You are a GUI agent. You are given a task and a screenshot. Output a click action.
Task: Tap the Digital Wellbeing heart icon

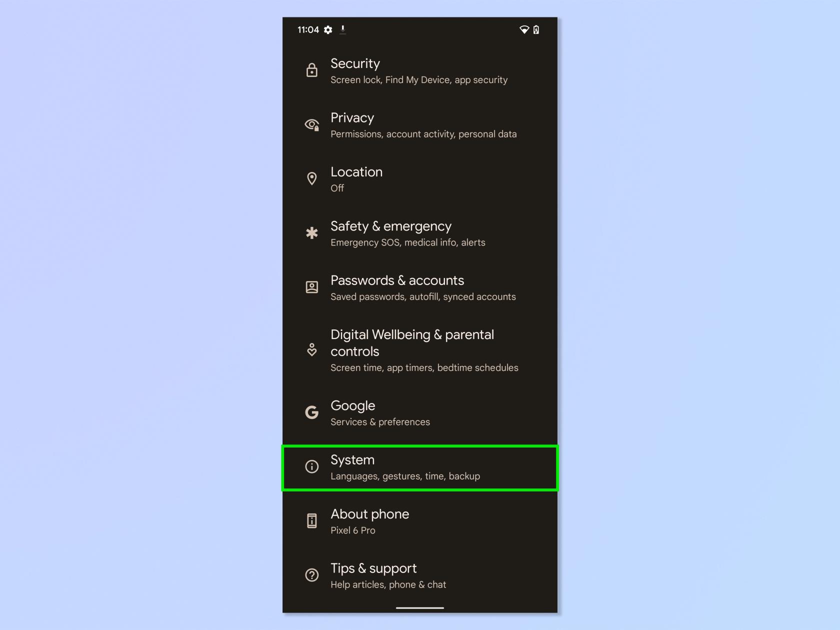click(x=311, y=349)
